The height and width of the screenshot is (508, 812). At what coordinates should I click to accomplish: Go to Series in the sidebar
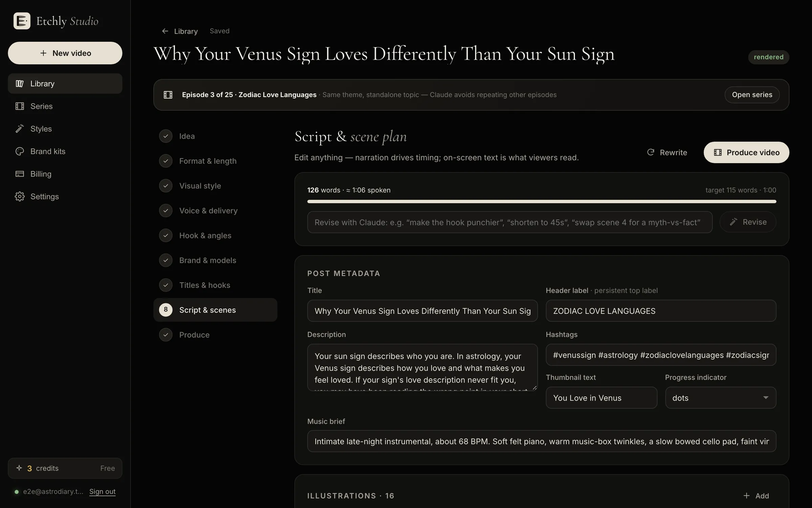(65, 106)
